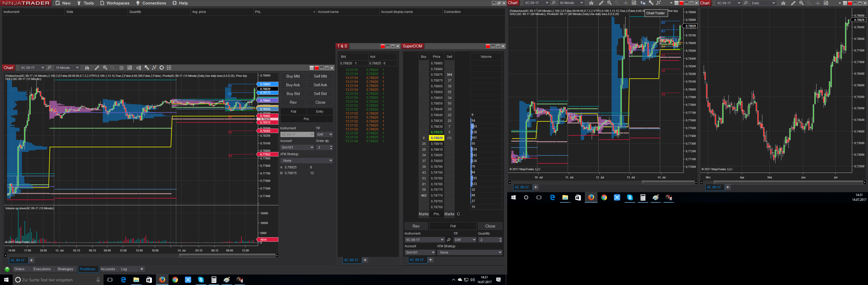Open data box on 60 Minute chart
This screenshot has height=285, width=868.
coord(634,3)
